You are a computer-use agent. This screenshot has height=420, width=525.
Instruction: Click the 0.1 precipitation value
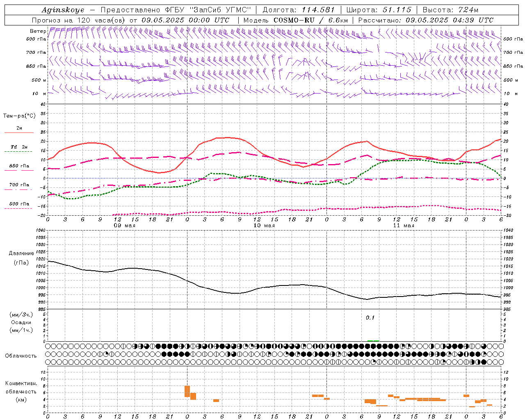pos(370,318)
